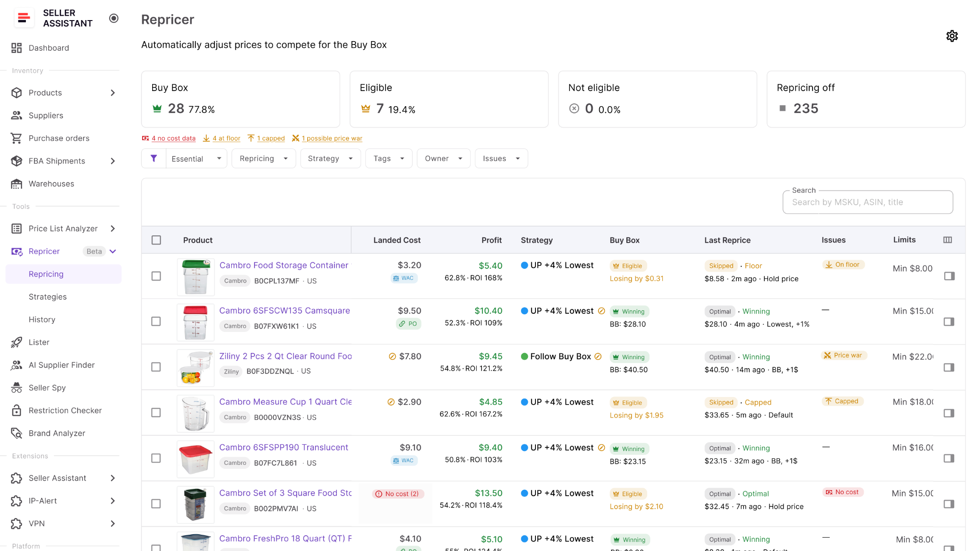This screenshot has width=980, height=551.
Task: Open side panel for Cambro Set of 3 row
Action: tap(949, 504)
